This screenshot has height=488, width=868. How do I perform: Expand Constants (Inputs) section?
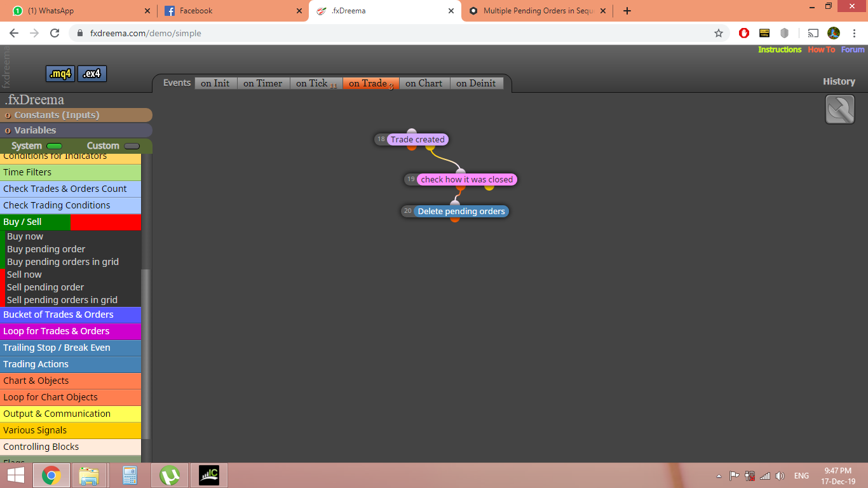pos(76,115)
